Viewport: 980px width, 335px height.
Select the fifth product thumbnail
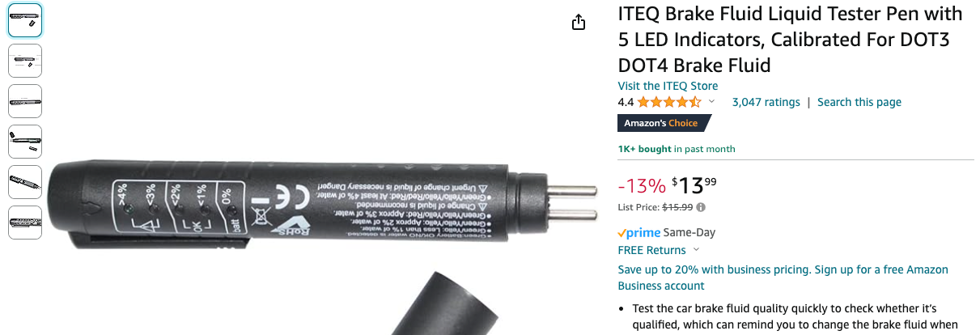coord(25,182)
